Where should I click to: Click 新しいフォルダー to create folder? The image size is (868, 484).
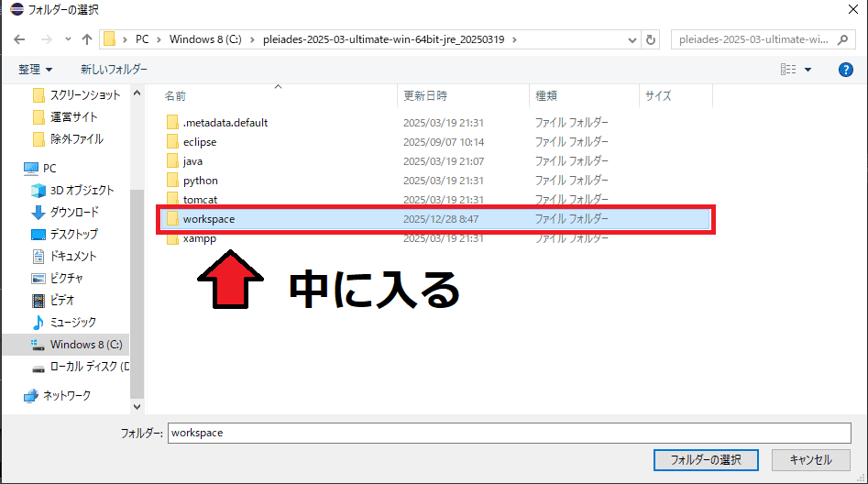point(114,70)
